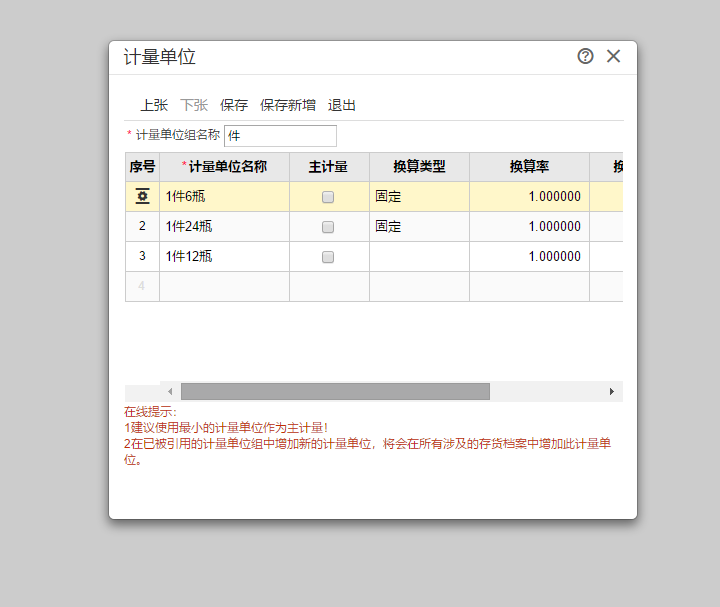This screenshot has height=607, width=720.
Task: Click the 计量单位组名称 input field
Action: (280, 136)
